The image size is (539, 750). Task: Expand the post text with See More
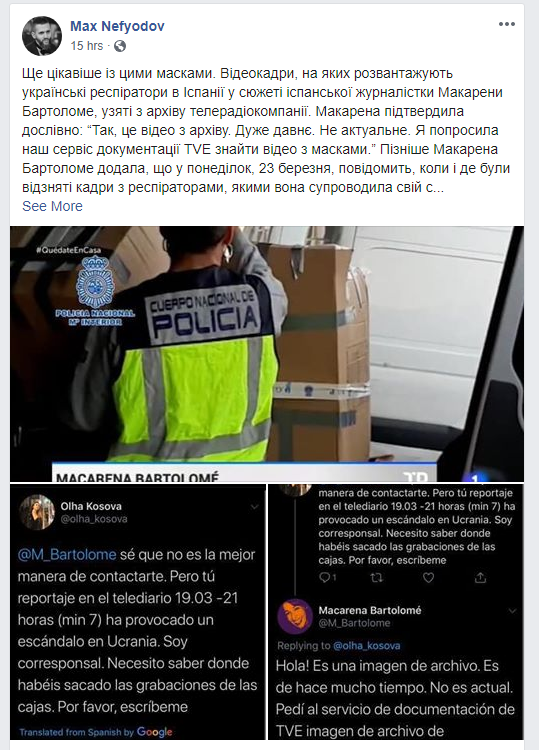[52, 206]
